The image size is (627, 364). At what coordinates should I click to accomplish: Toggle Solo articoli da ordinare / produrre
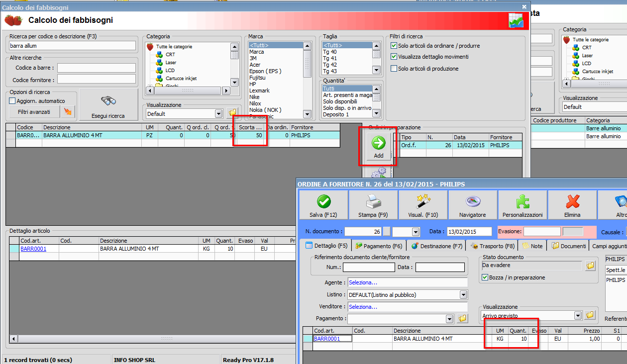tap(394, 46)
